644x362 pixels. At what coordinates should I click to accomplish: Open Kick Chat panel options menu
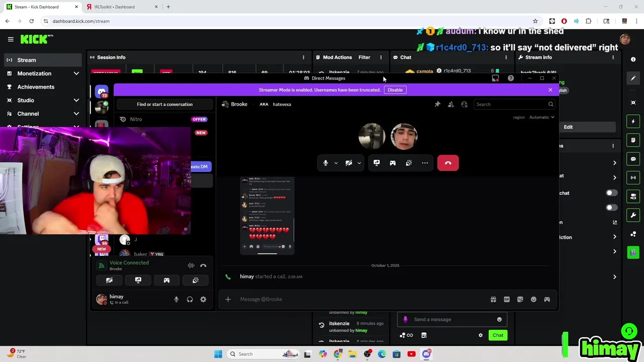pyautogui.click(x=506, y=57)
